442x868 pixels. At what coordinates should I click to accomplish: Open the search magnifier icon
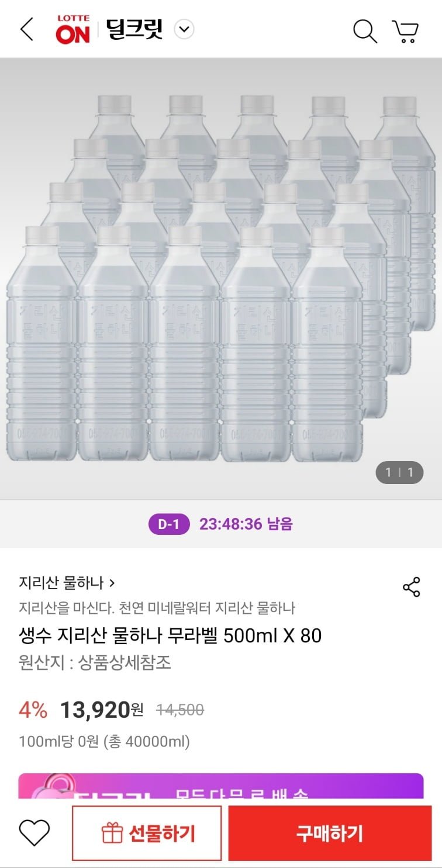click(365, 30)
